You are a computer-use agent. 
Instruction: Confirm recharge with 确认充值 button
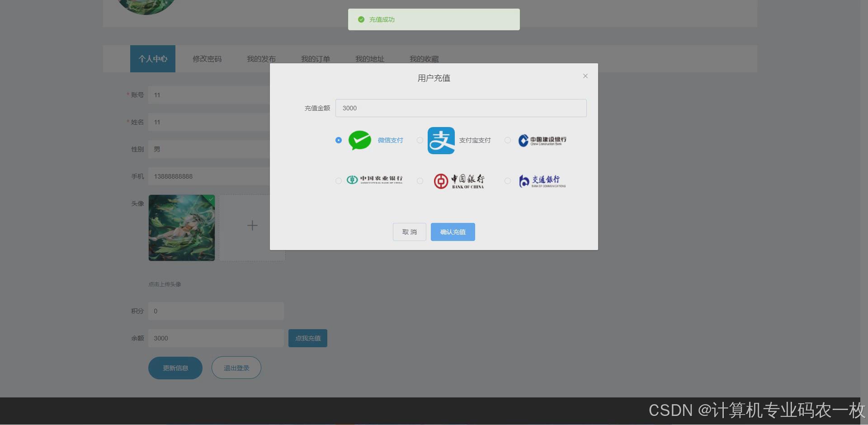coord(453,232)
